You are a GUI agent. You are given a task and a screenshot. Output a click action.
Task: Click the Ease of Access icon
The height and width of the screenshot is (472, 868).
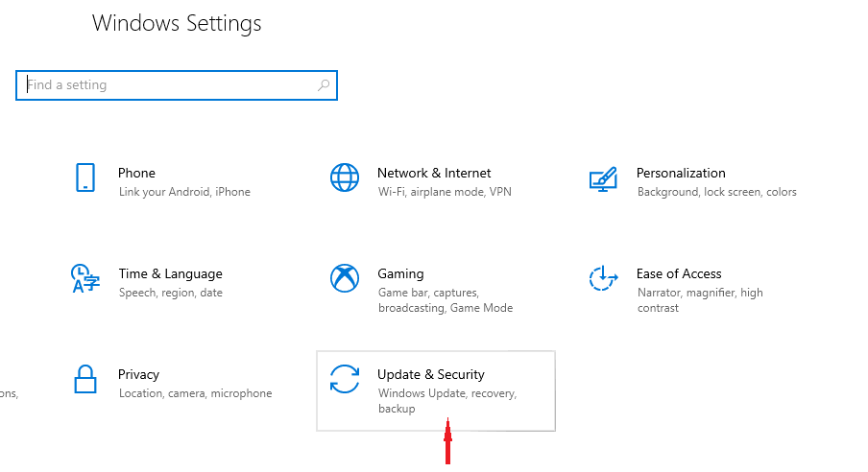(602, 278)
